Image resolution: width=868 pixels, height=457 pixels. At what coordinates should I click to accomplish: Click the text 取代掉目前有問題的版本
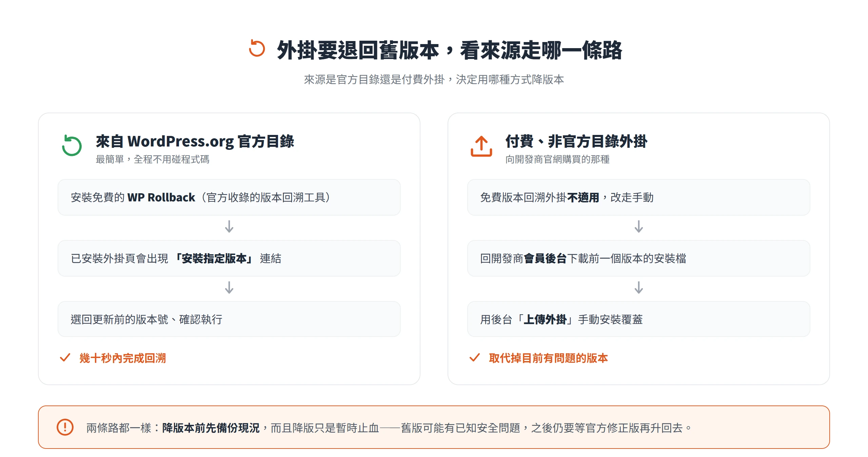(x=548, y=358)
